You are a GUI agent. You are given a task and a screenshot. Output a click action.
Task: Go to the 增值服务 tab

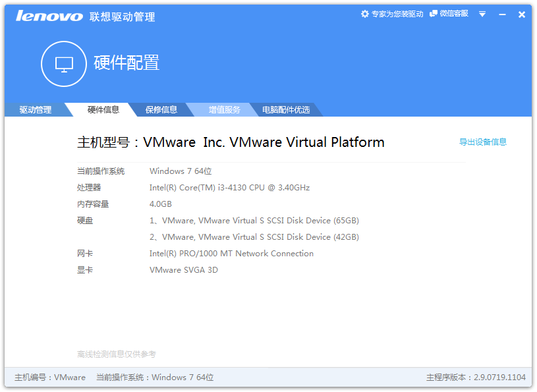pyautogui.click(x=225, y=110)
